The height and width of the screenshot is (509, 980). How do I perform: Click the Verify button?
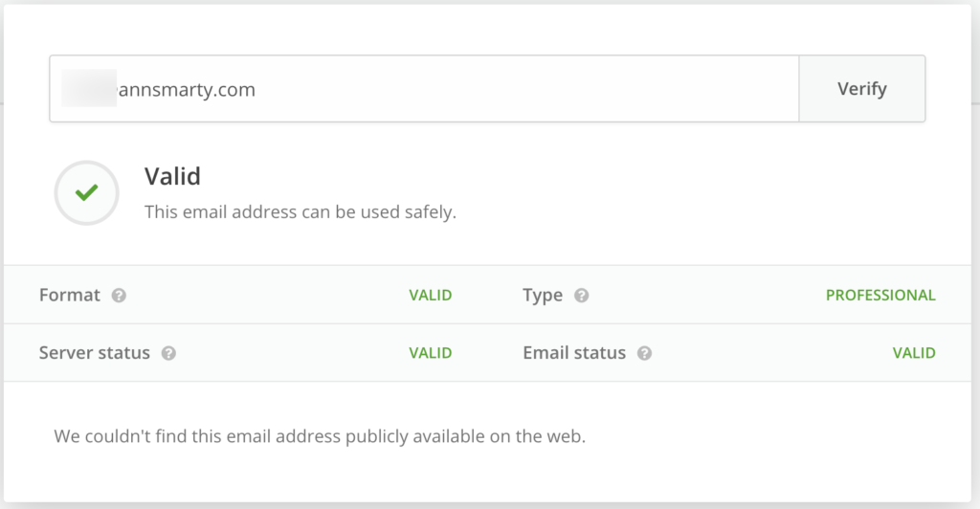[861, 89]
